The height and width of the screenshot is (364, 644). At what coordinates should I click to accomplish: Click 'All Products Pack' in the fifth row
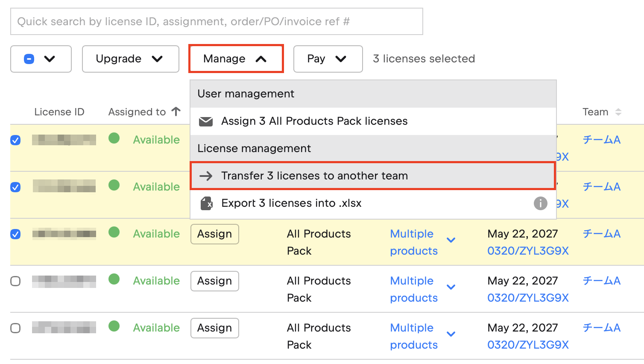(x=319, y=336)
